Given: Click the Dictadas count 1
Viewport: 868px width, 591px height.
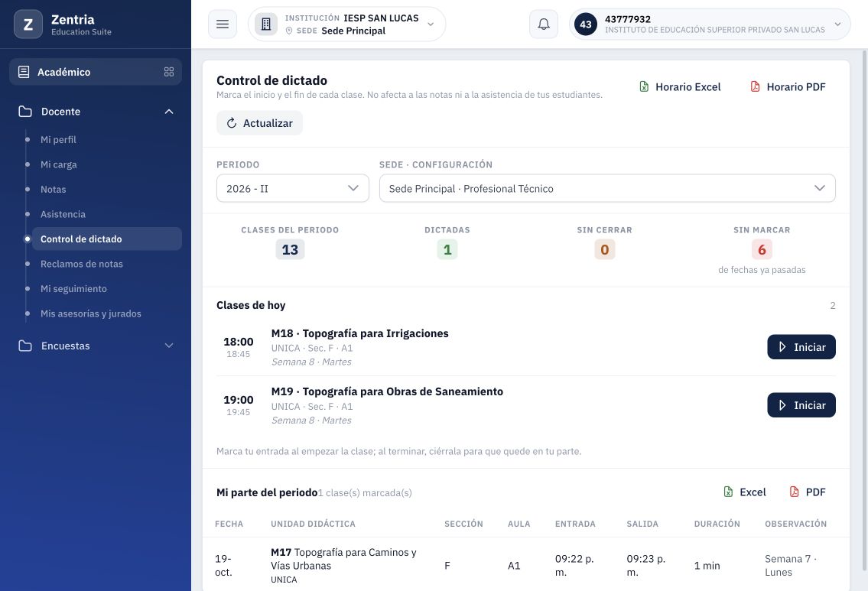Looking at the screenshot, I should tap(447, 249).
